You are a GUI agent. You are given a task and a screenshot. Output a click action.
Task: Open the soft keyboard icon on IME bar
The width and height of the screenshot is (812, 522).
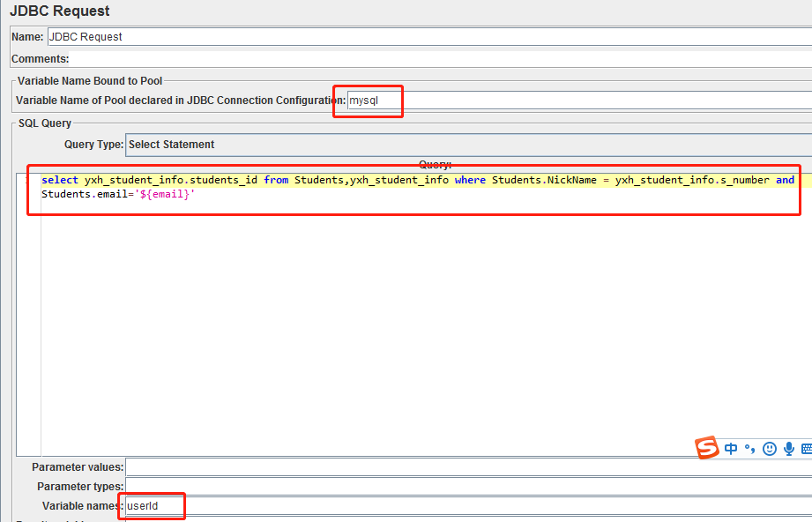pos(807,449)
